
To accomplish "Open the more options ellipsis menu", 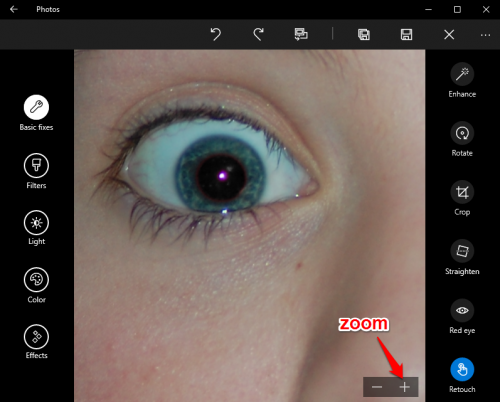I will pos(485,35).
